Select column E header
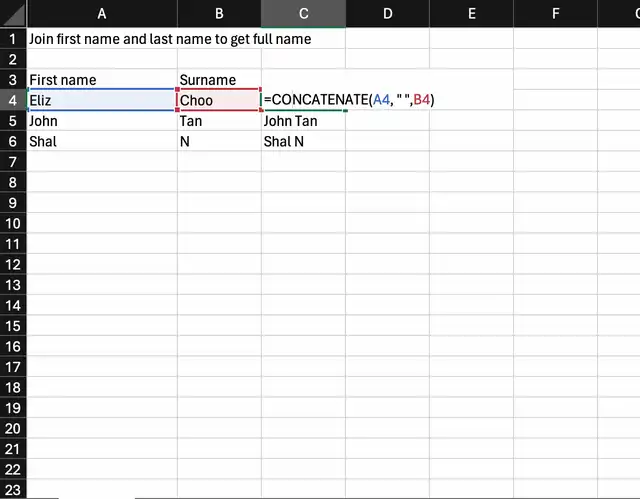This screenshot has height=499, width=640. coord(471,13)
